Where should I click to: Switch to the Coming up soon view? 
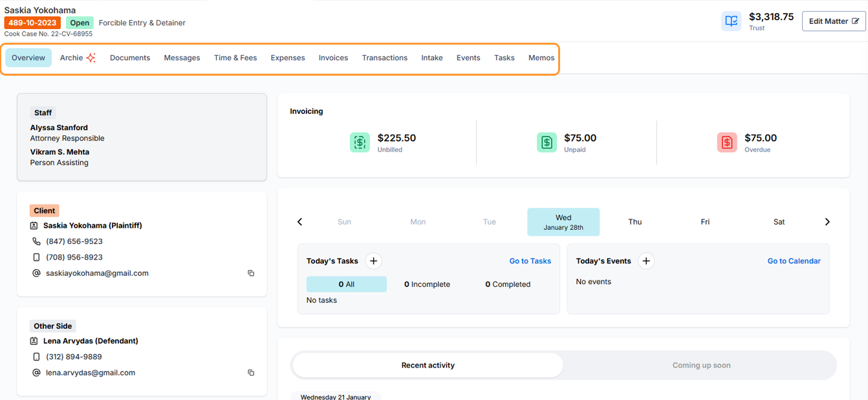pyautogui.click(x=701, y=365)
